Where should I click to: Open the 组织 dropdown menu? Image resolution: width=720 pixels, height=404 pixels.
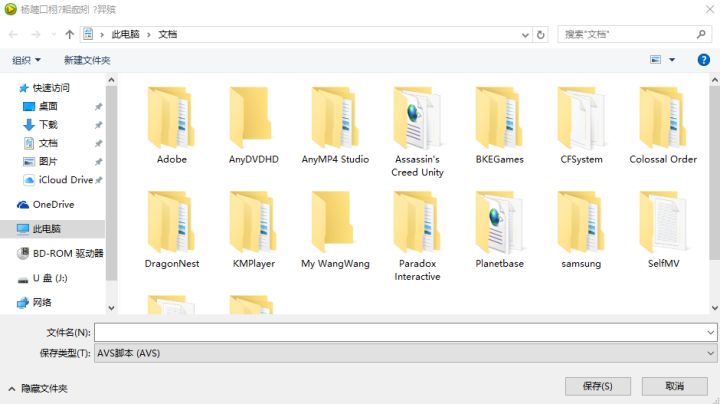click(x=26, y=60)
